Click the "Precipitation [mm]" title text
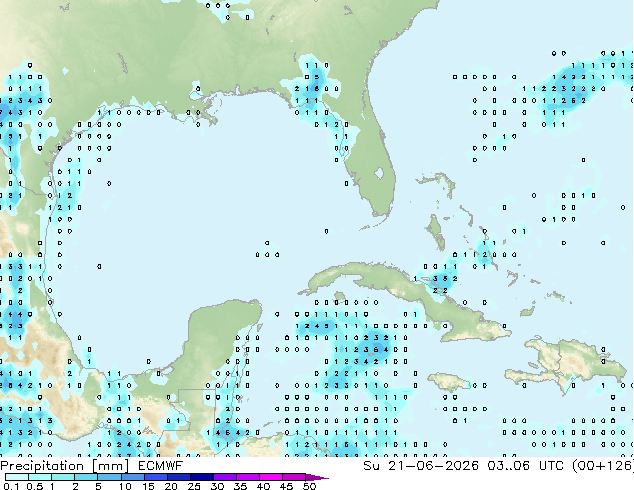 point(65,466)
